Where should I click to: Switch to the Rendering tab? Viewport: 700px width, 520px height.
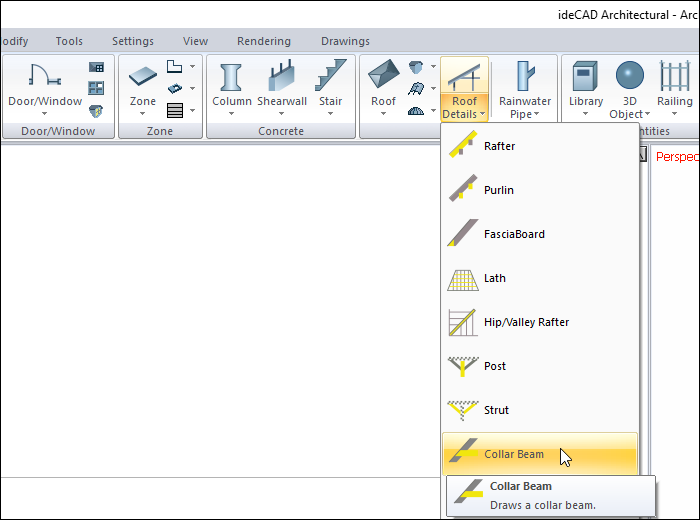tap(264, 41)
